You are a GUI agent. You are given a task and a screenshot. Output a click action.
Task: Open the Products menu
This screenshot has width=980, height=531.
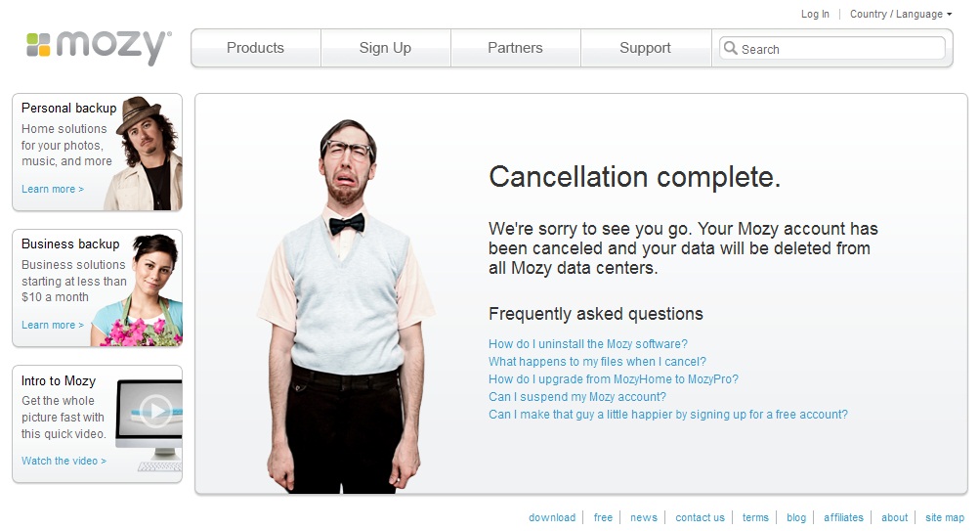[x=256, y=48]
